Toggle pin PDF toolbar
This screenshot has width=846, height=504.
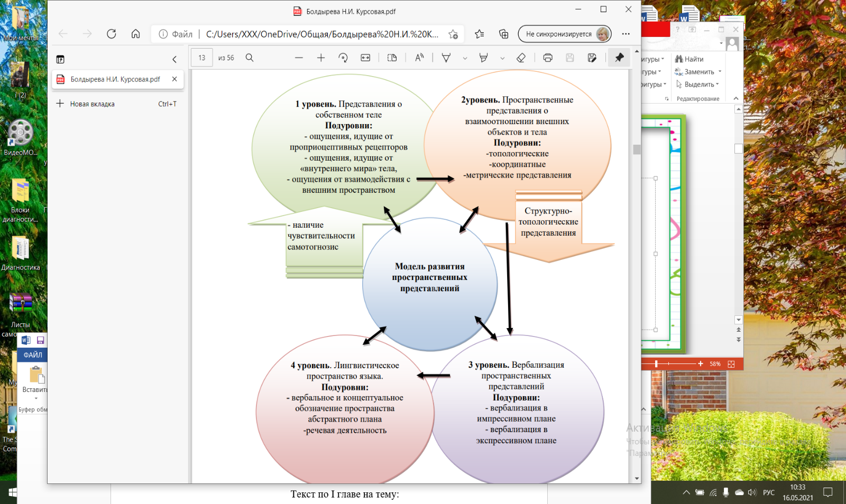point(619,58)
